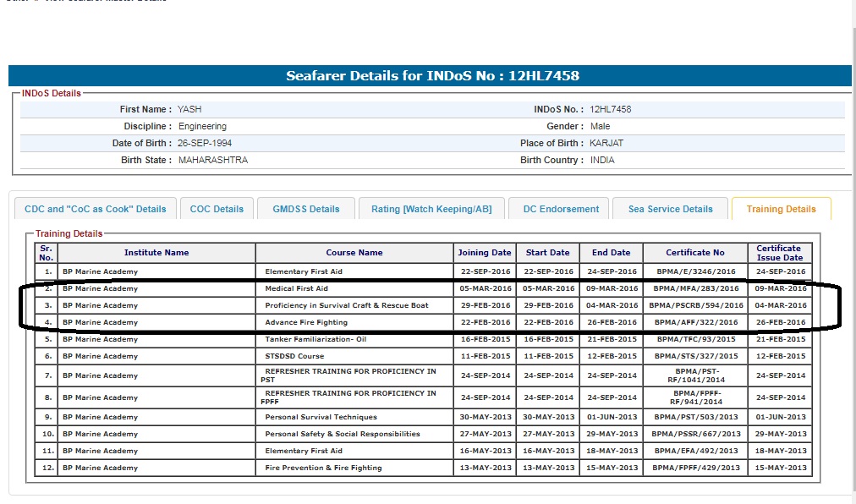Click the STSDSD Course entry
The width and height of the screenshot is (856, 504).
point(294,356)
